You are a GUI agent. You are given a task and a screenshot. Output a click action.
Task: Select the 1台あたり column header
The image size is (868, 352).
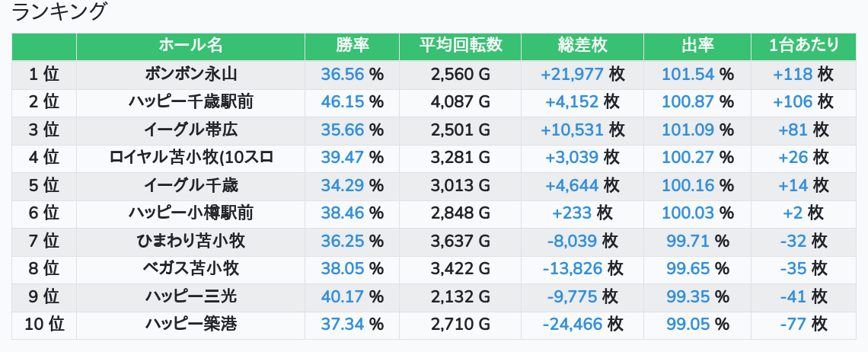click(x=803, y=46)
